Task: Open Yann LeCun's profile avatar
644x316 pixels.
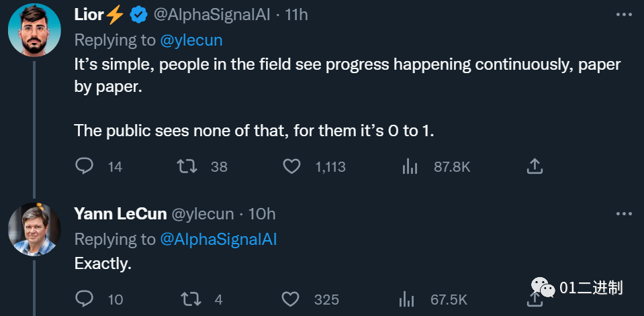Action: [x=34, y=229]
